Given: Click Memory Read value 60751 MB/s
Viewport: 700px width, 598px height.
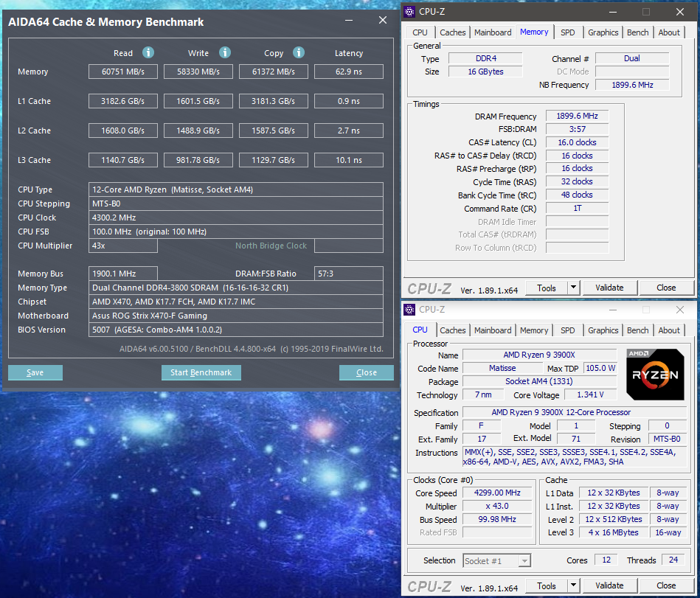Looking at the screenshot, I should [123, 72].
